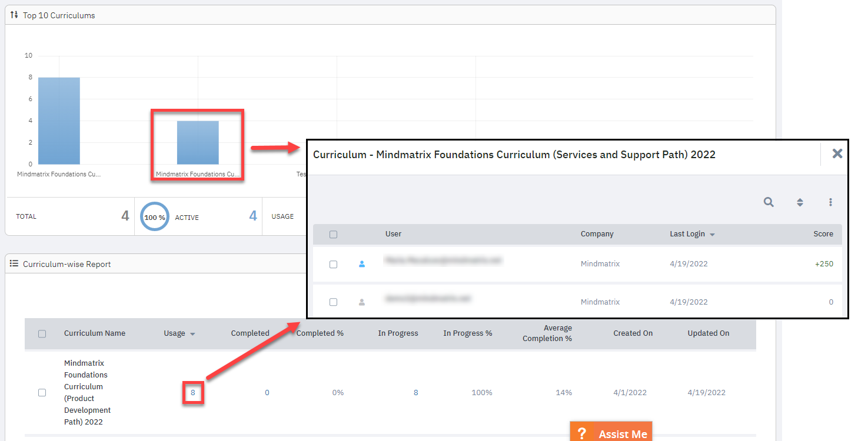Click the last login date in the +250 row
This screenshot has height=441, width=868.
coord(689,264)
